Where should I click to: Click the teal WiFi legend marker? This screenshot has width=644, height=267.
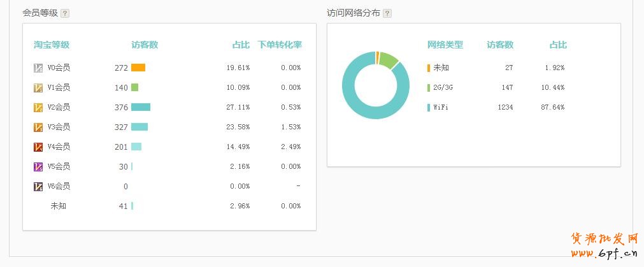(x=429, y=107)
